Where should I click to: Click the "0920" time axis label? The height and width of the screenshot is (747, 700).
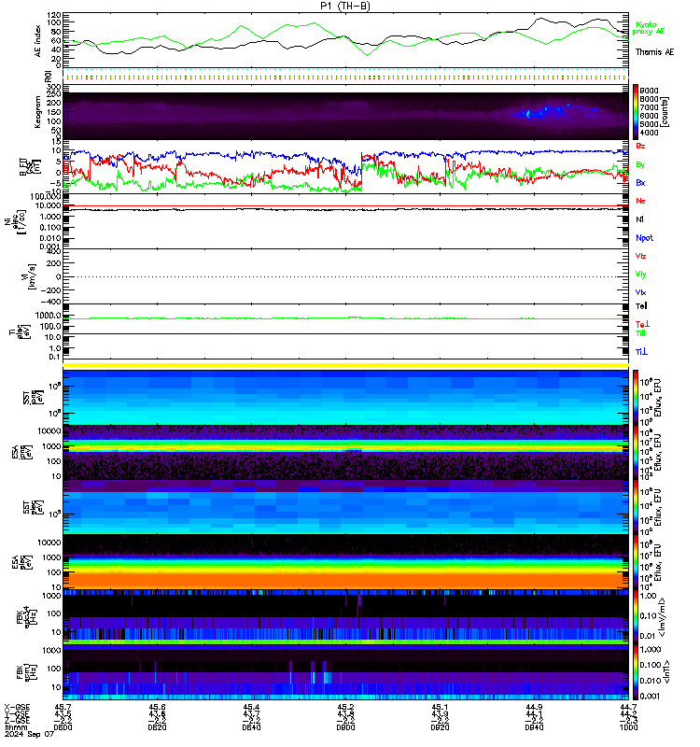pyautogui.click(x=440, y=728)
